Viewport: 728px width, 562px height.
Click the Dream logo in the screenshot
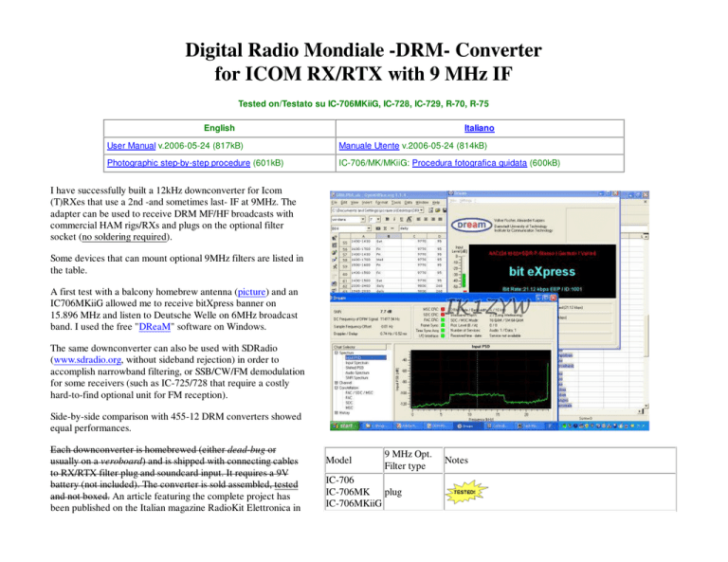coord(471,225)
